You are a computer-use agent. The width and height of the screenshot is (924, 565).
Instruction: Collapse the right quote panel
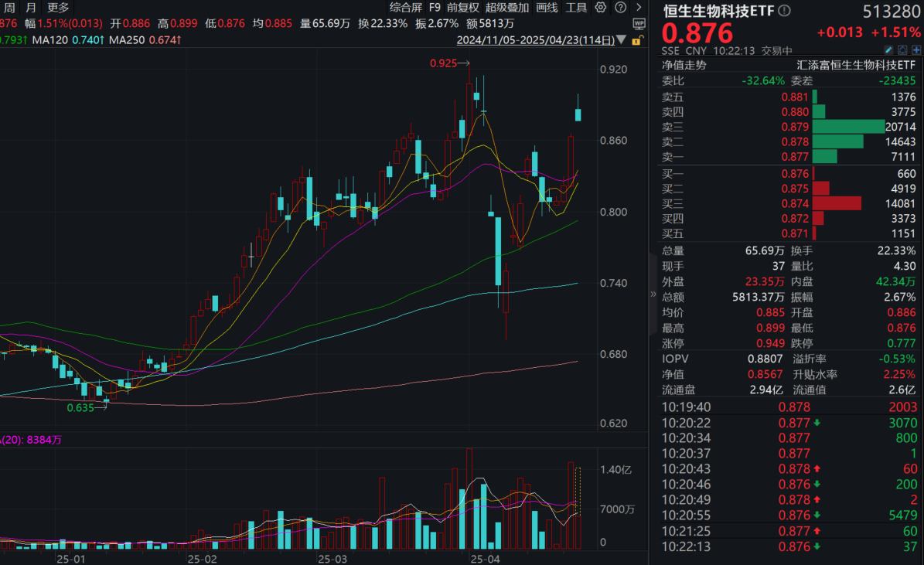coord(653,294)
